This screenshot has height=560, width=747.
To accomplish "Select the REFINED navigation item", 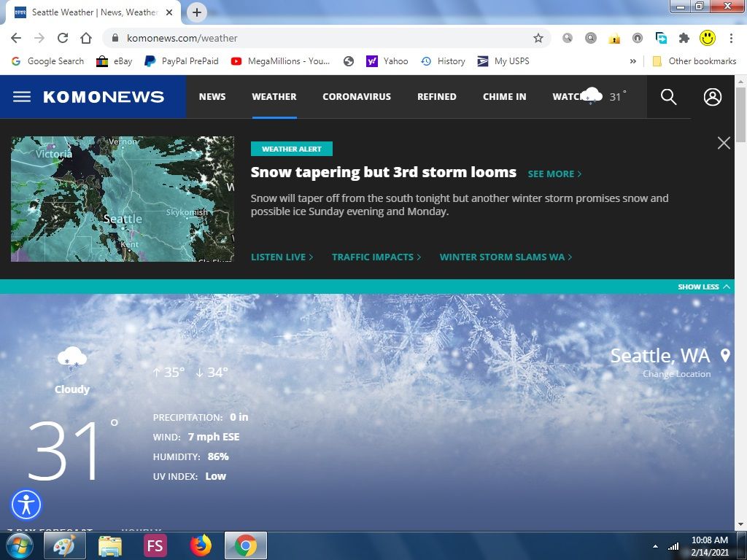I will coord(437,97).
